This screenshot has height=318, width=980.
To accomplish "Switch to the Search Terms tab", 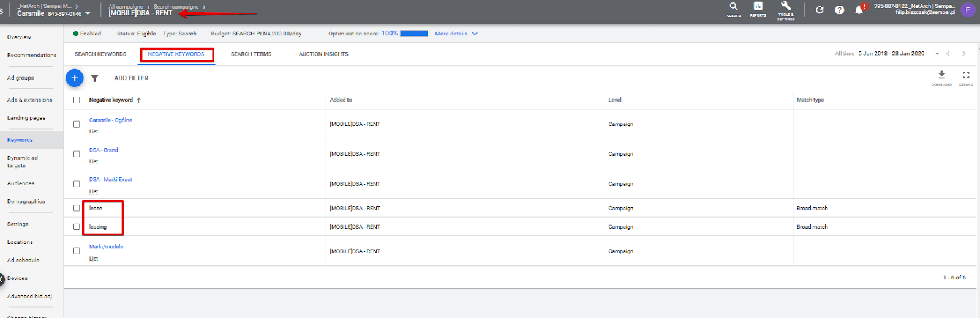I will coord(251,54).
